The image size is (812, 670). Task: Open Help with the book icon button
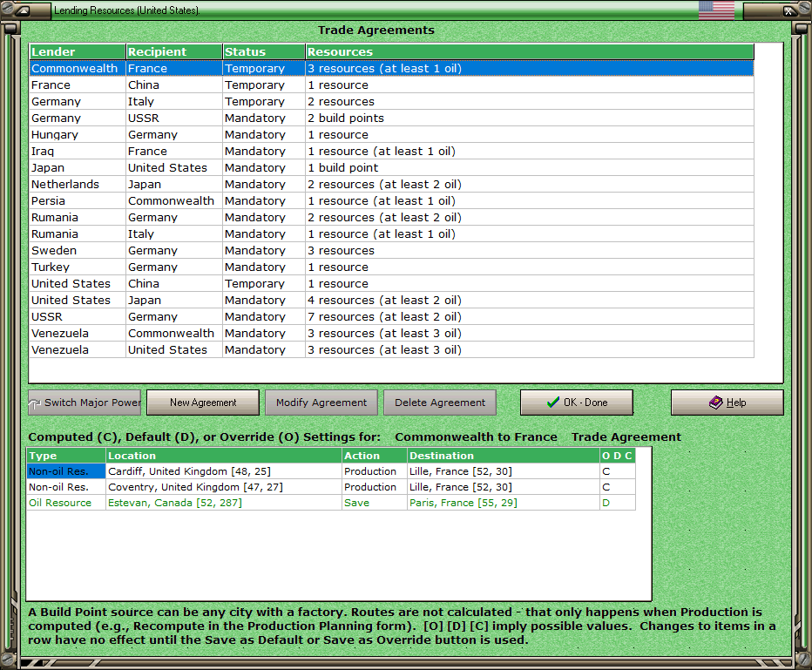tap(727, 403)
